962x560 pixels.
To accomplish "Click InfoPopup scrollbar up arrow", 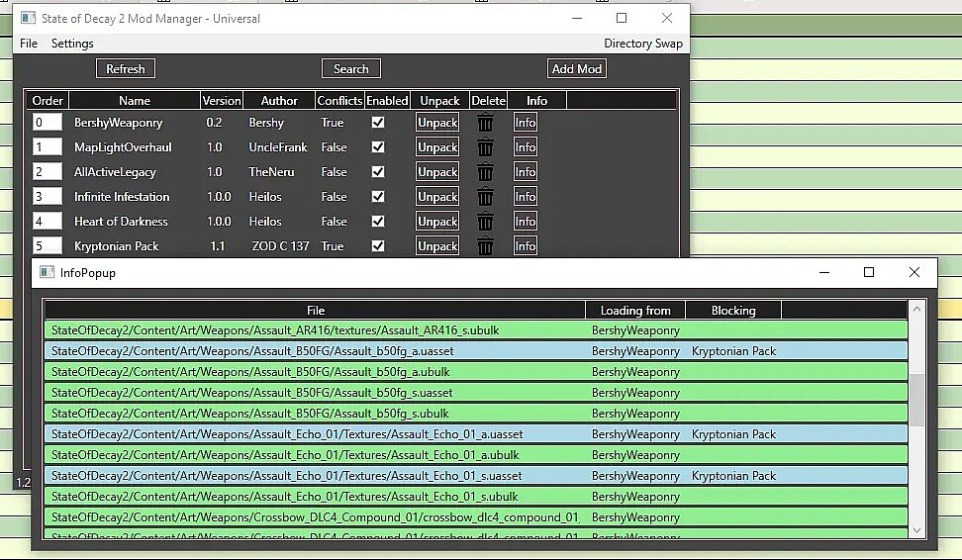I will point(916,309).
